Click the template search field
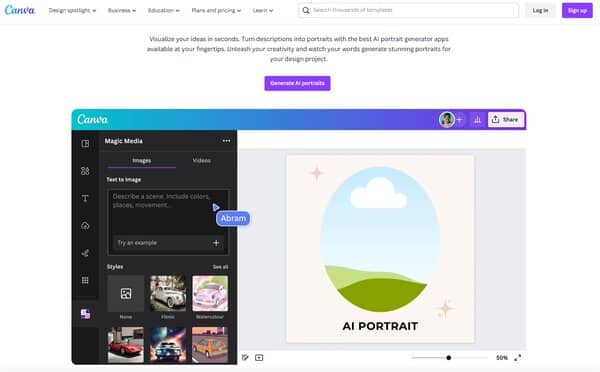This screenshot has height=372, width=600. [x=408, y=10]
